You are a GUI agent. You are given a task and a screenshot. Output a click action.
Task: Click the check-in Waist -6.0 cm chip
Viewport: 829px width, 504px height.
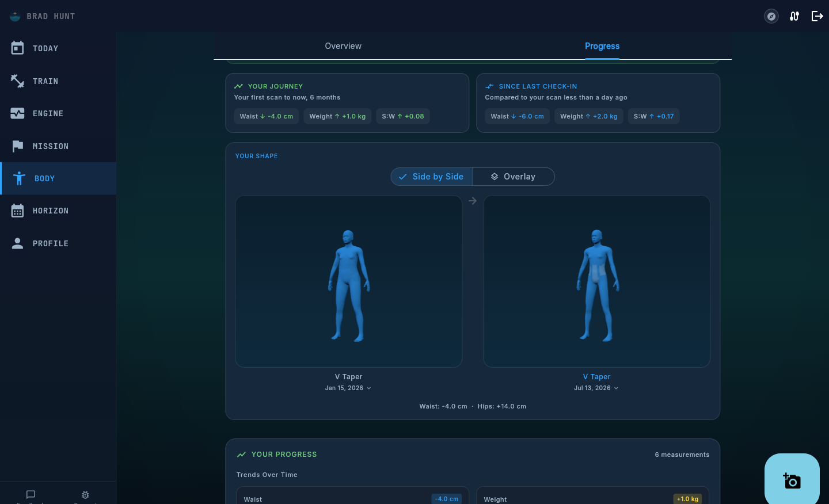point(518,116)
